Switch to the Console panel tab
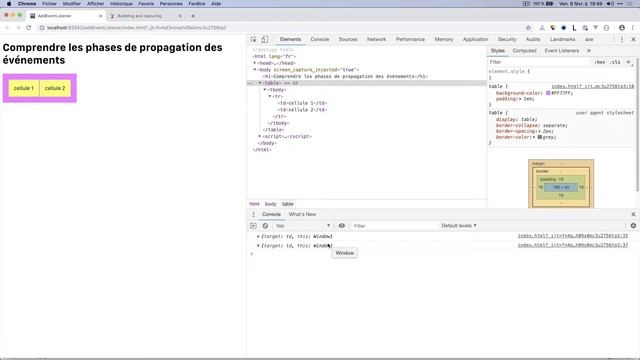This screenshot has width=640, height=360. (320, 40)
